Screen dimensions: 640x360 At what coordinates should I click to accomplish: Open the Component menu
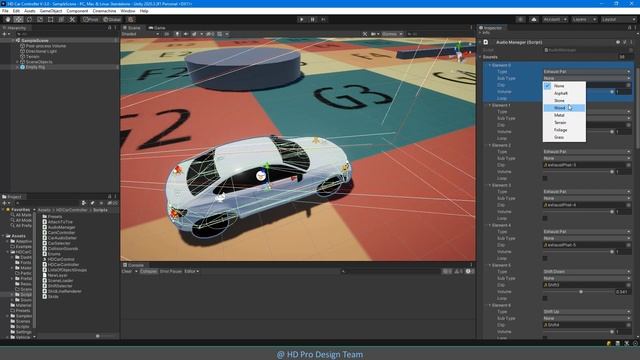click(77, 11)
